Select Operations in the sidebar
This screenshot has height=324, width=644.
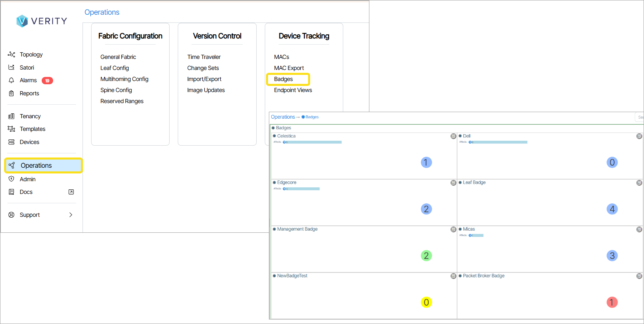36,165
